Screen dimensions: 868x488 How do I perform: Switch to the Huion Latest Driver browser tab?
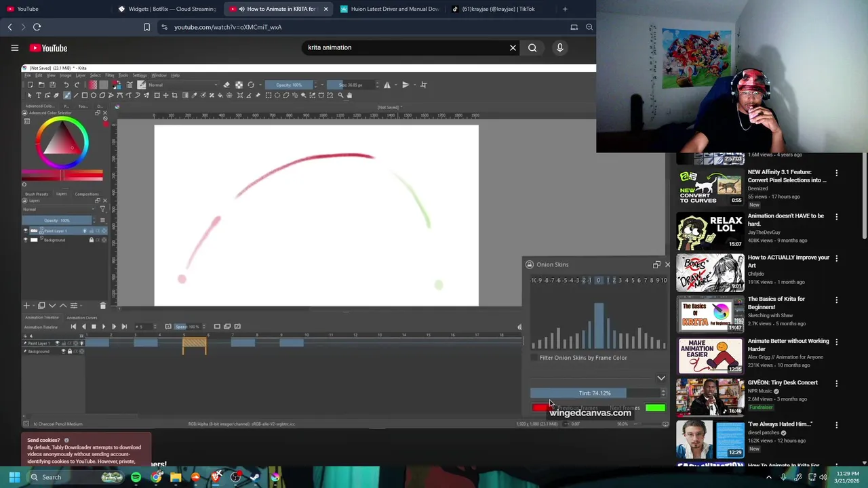click(x=390, y=9)
